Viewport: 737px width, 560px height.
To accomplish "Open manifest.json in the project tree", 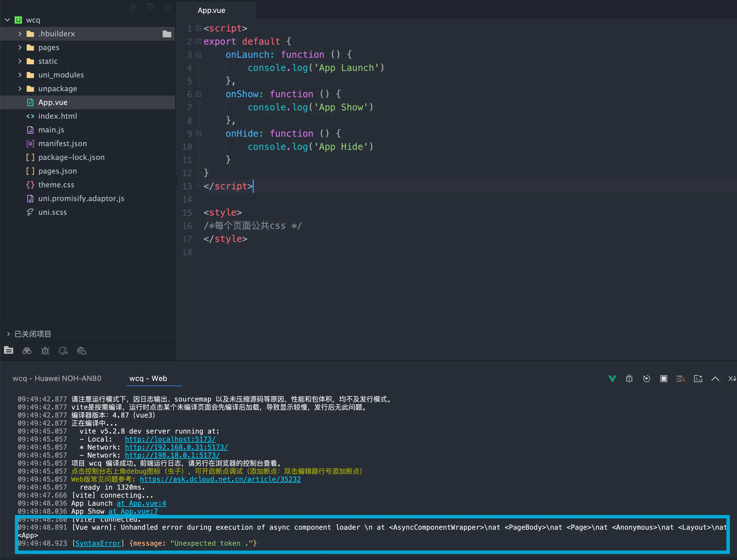I will [x=62, y=144].
